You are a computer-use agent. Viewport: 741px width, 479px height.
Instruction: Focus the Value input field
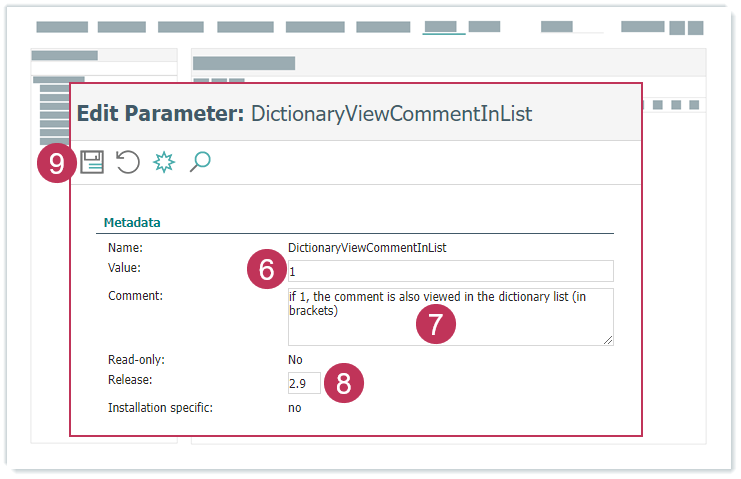pos(450,271)
